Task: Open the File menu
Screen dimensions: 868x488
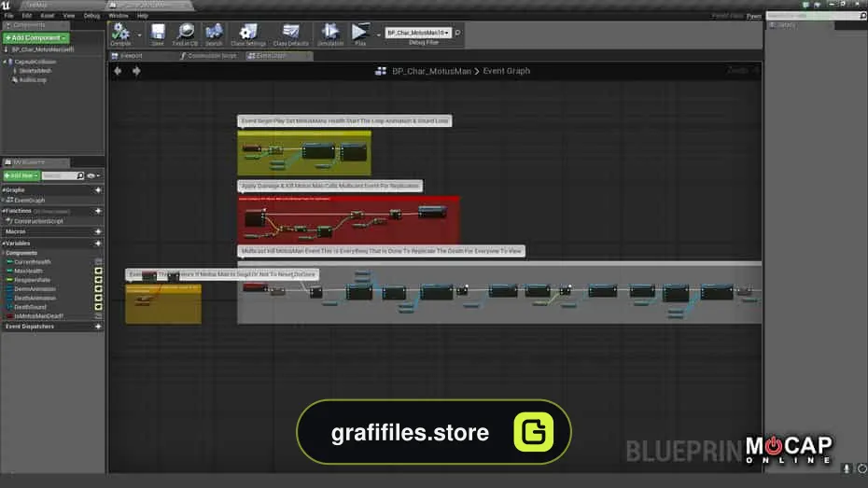Action: tap(8, 16)
